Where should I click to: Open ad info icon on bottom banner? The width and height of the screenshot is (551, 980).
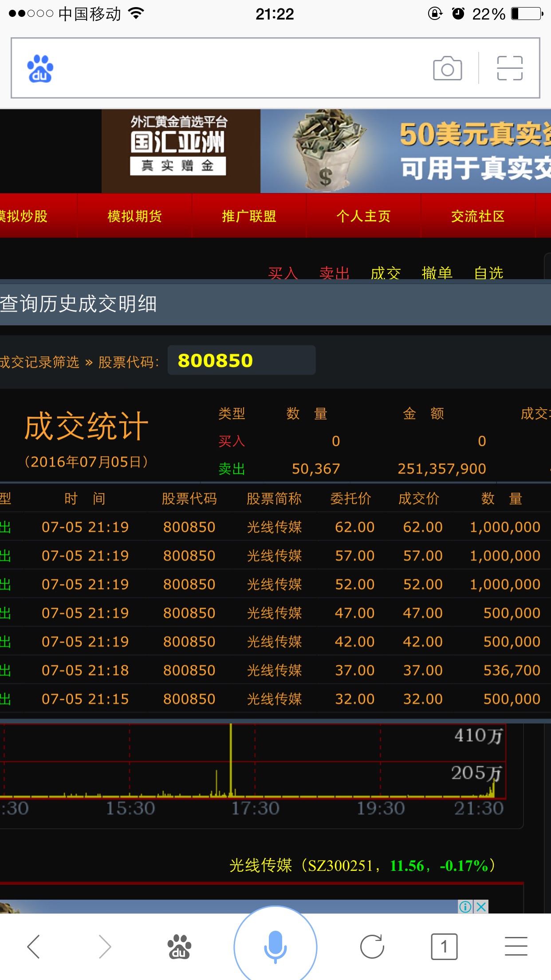pos(465,906)
